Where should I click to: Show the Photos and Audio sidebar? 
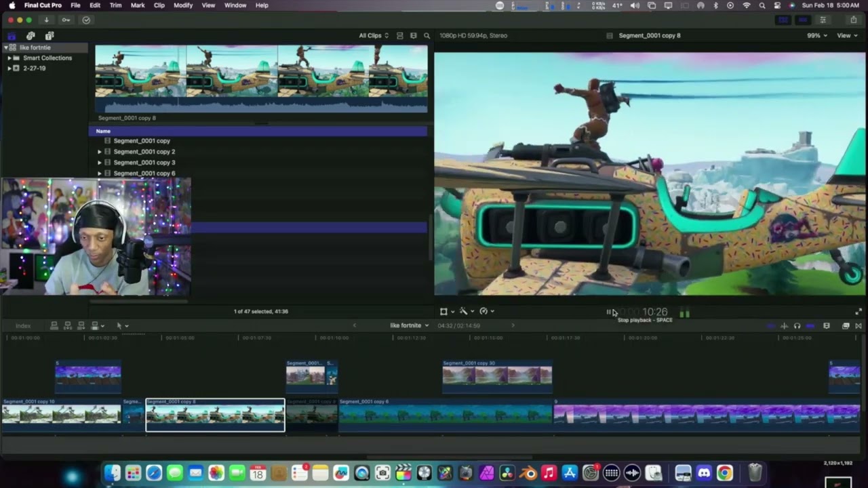click(x=31, y=35)
